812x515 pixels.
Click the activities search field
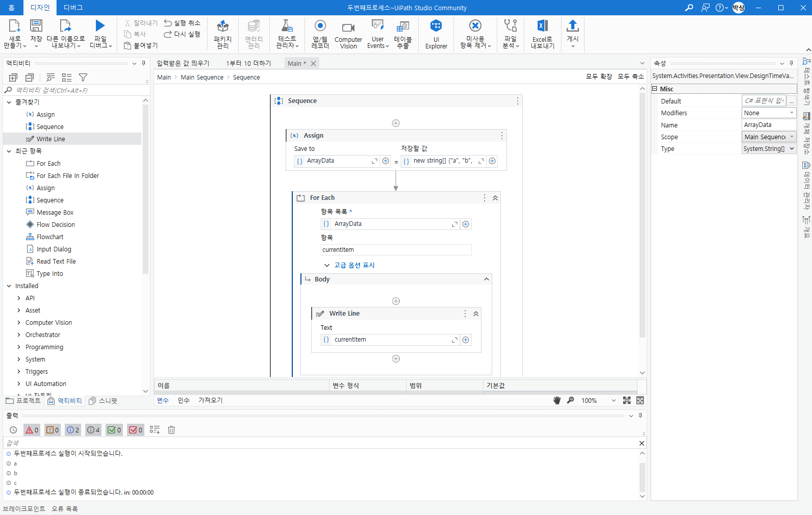[77, 90]
